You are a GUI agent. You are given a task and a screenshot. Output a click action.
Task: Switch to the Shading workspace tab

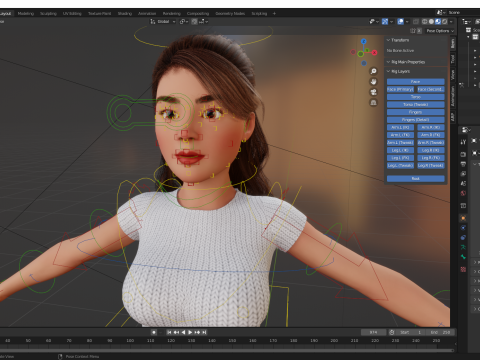(x=125, y=14)
